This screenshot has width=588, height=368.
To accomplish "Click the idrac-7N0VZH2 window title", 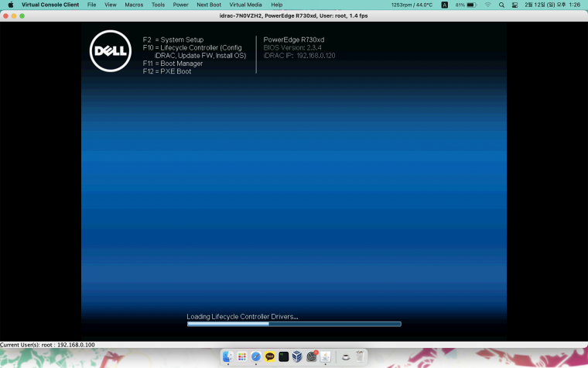I will click(x=294, y=15).
